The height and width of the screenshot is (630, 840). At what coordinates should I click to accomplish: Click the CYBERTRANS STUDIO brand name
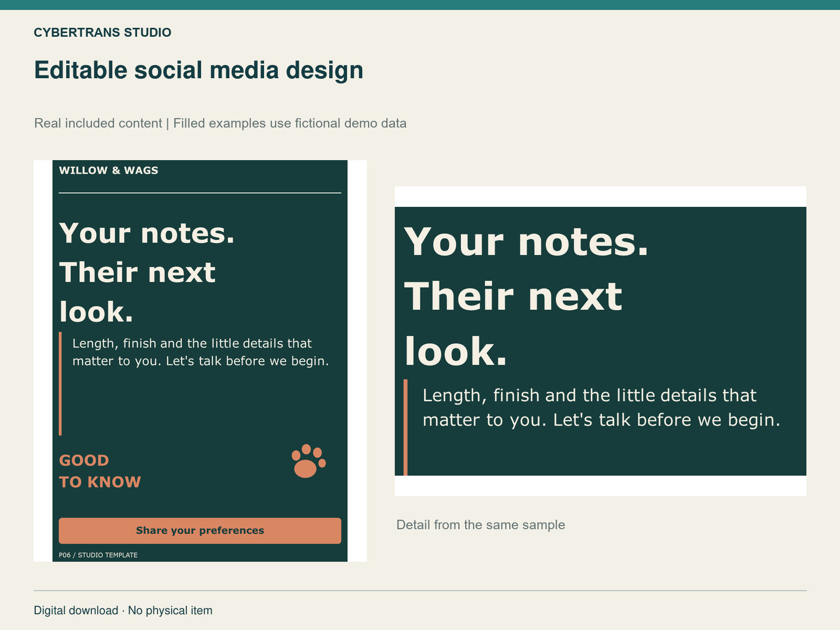tap(102, 33)
